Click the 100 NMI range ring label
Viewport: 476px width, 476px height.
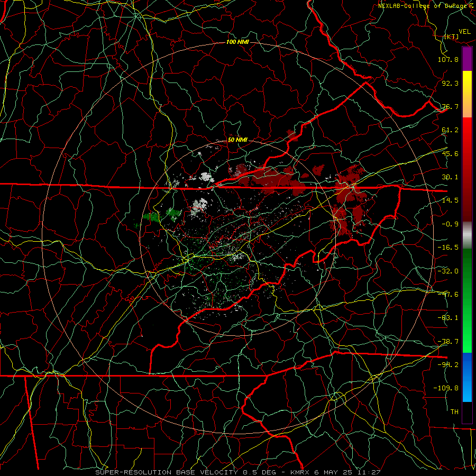(237, 42)
